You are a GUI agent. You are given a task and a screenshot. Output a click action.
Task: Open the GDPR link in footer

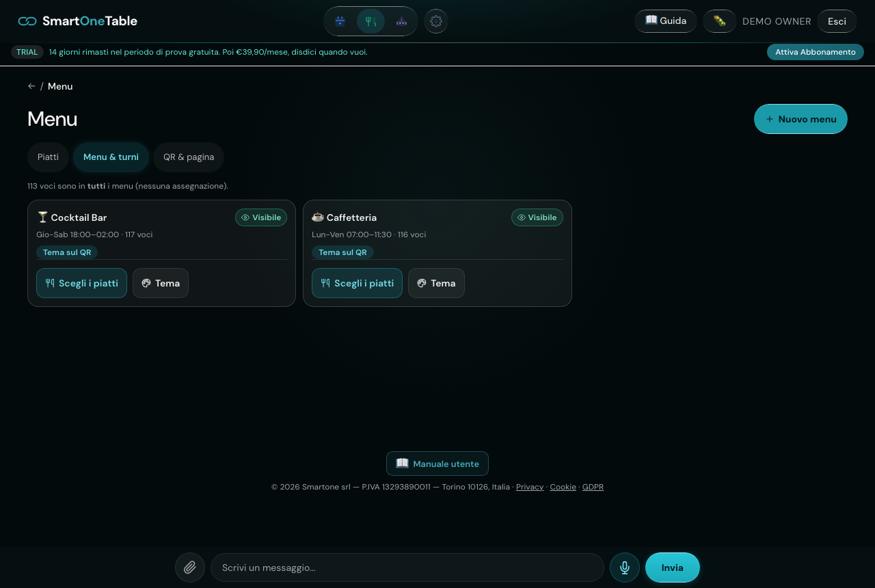pos(593,487)
